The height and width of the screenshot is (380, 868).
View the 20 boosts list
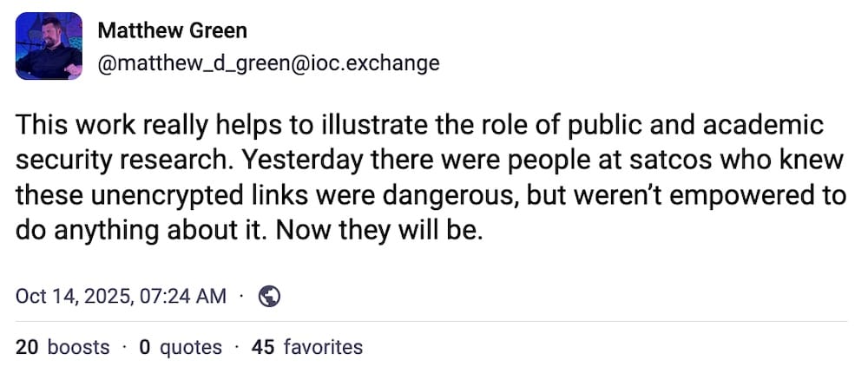62,348
